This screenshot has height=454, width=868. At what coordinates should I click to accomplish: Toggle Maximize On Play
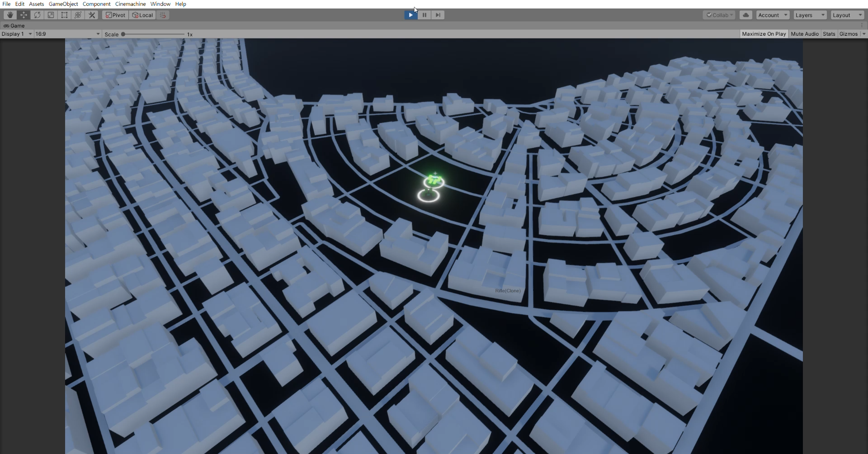click(764, 34)
